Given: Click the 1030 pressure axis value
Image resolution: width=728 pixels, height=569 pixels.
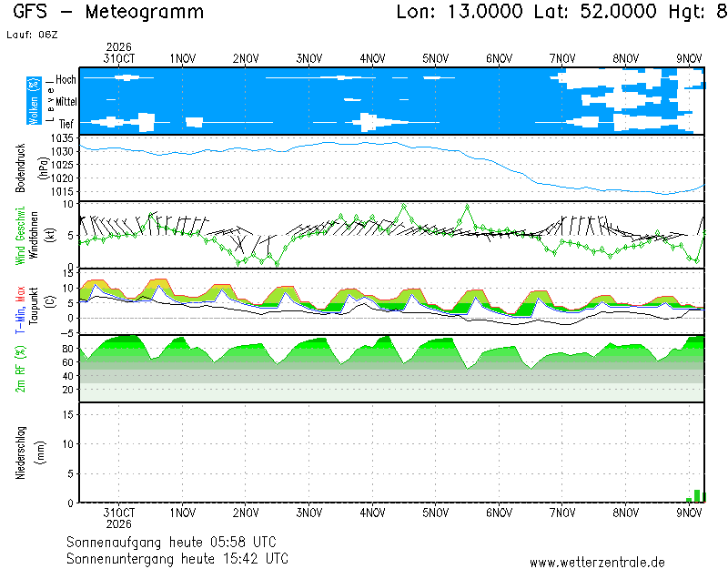Looking at the screenshot, I should (x=62, y=151).
